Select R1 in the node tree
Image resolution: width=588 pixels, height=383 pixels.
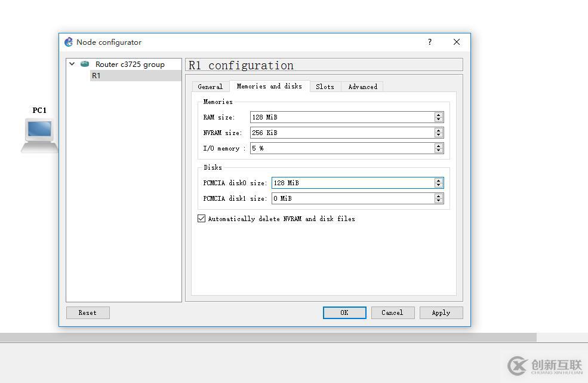coord(136,76)
